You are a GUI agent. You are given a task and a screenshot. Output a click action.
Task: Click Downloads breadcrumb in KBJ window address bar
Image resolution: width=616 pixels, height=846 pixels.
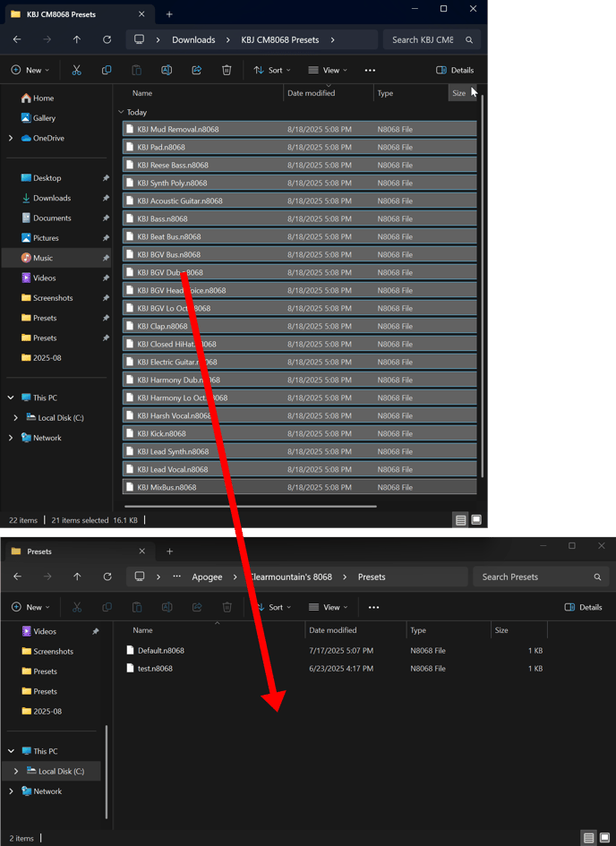[193, 40]
